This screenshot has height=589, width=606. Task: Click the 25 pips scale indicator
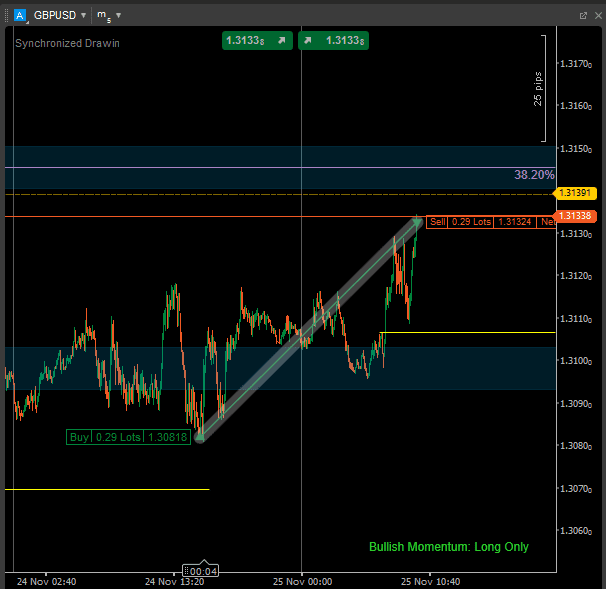[x=538, y=89]
